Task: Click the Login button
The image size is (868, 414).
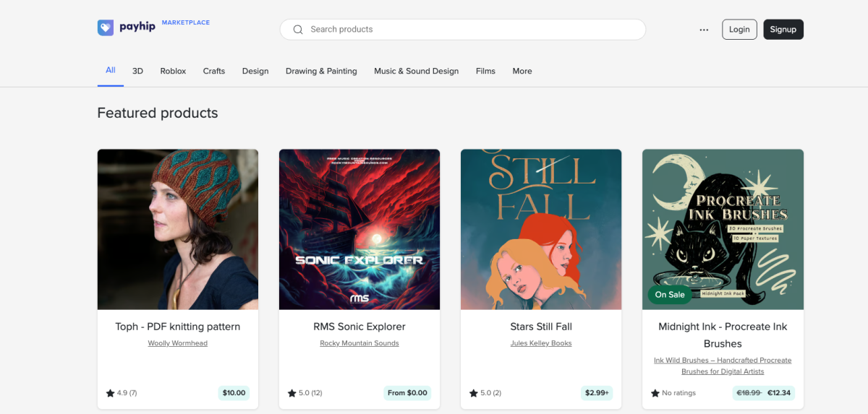Action: click(x=739, y=30)
